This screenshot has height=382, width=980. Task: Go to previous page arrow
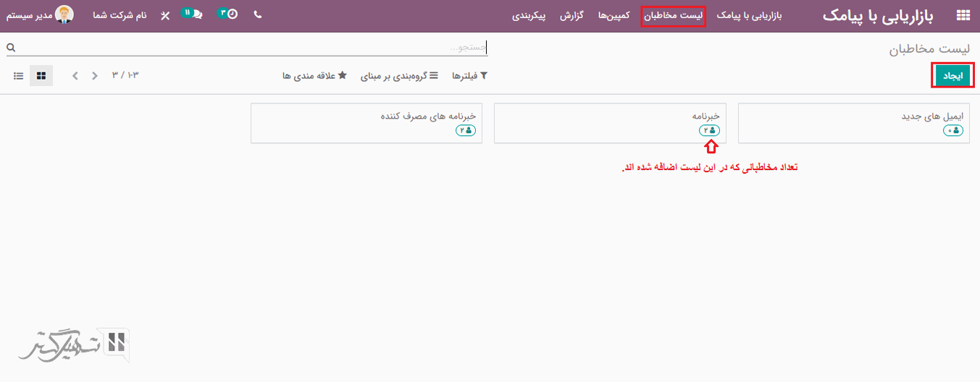click(x=95, y=75)
